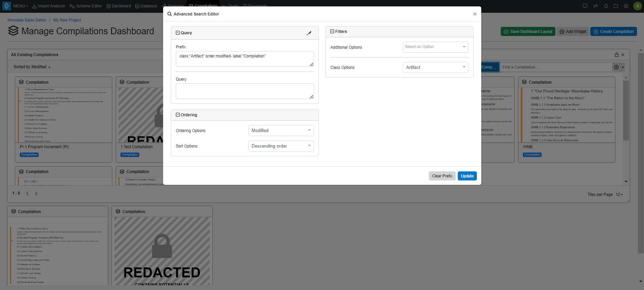Go to Dashboard in top navigation
644x290 pixels.
118,6
